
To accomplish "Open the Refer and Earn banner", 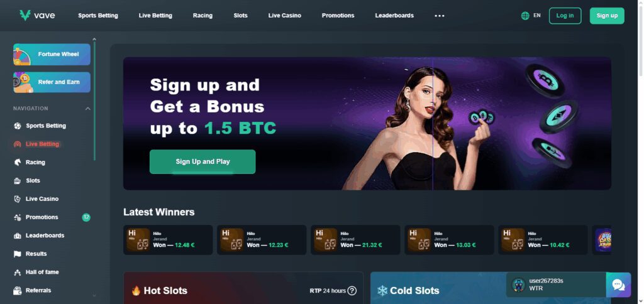I will (52, 82).
